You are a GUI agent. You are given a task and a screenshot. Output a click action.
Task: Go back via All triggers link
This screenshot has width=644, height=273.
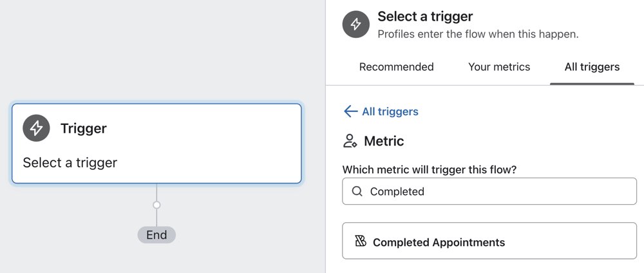pos(390,111)
